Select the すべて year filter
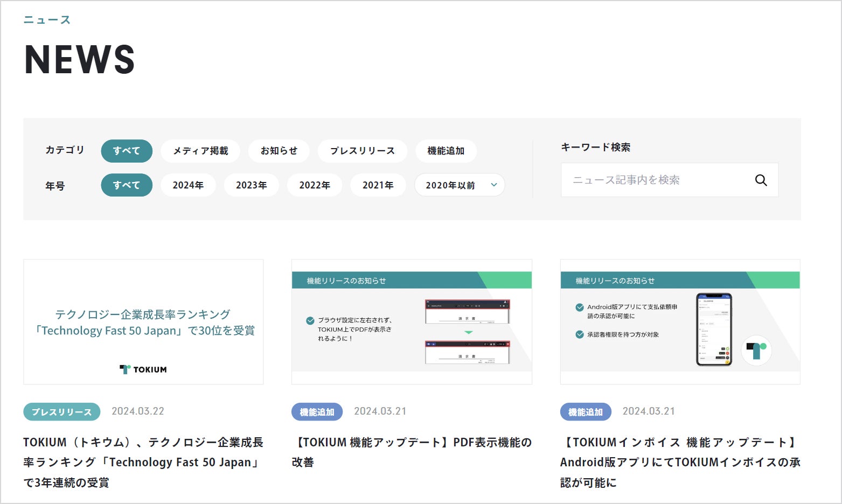The height and width of the screenshot is (504, 842). coord(127,185)
